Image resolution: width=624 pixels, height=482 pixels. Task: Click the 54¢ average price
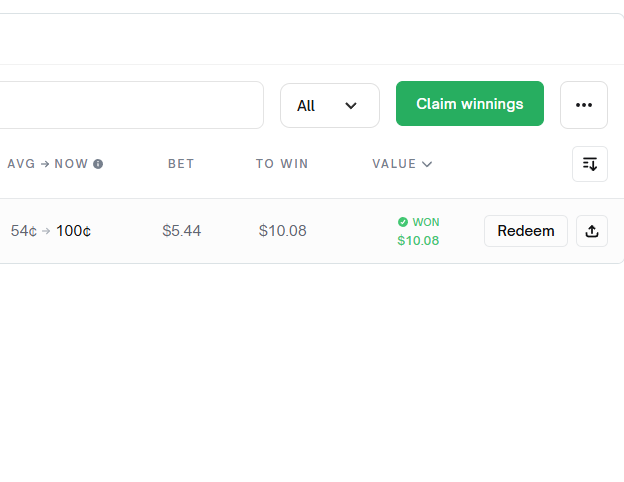tap(23, 231)
